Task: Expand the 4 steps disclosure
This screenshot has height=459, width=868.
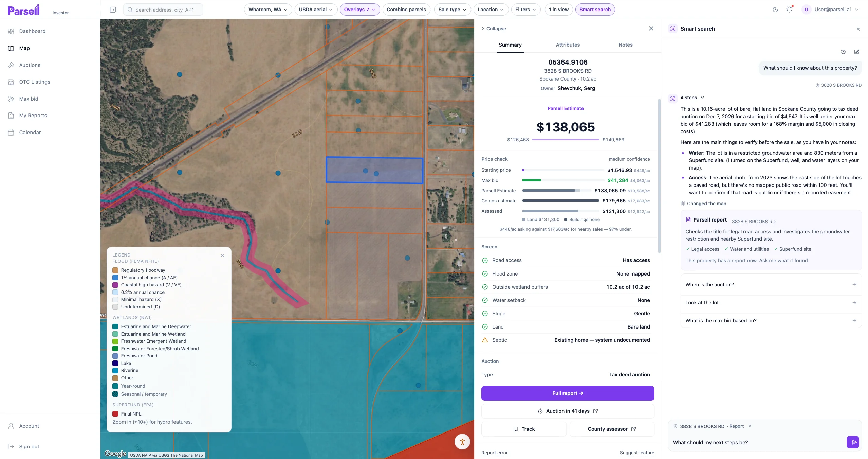Action: click(x=692, y=98)
